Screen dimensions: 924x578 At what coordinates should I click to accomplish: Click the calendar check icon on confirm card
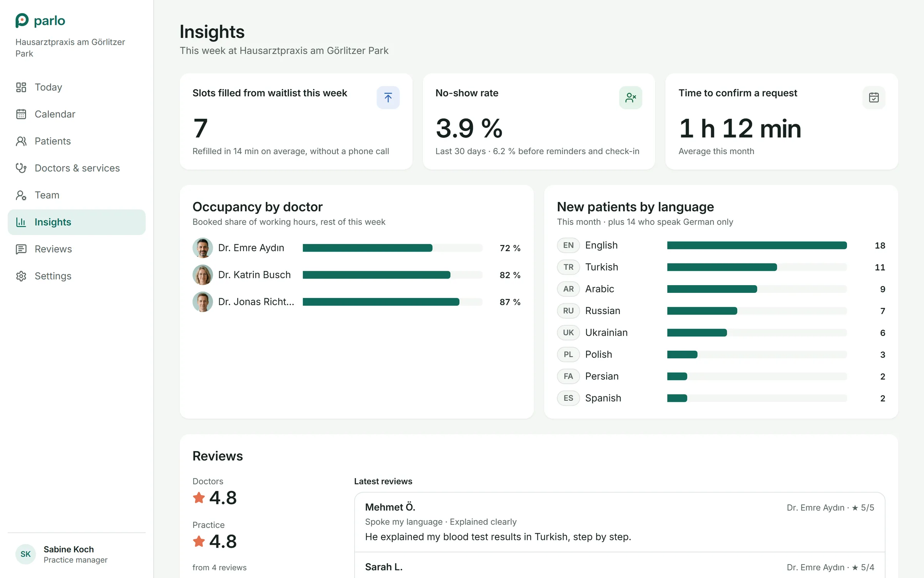click(874, 97)
